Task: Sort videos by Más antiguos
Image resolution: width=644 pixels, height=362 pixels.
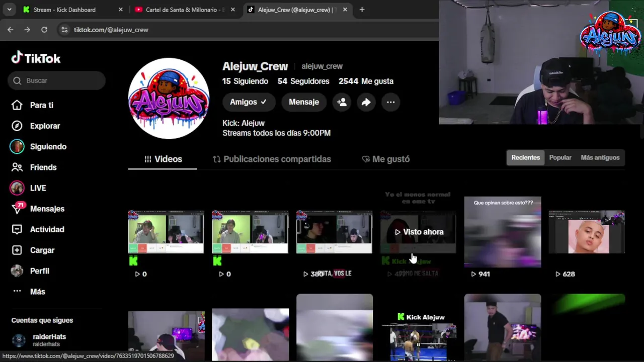Action: pos(600,157)
